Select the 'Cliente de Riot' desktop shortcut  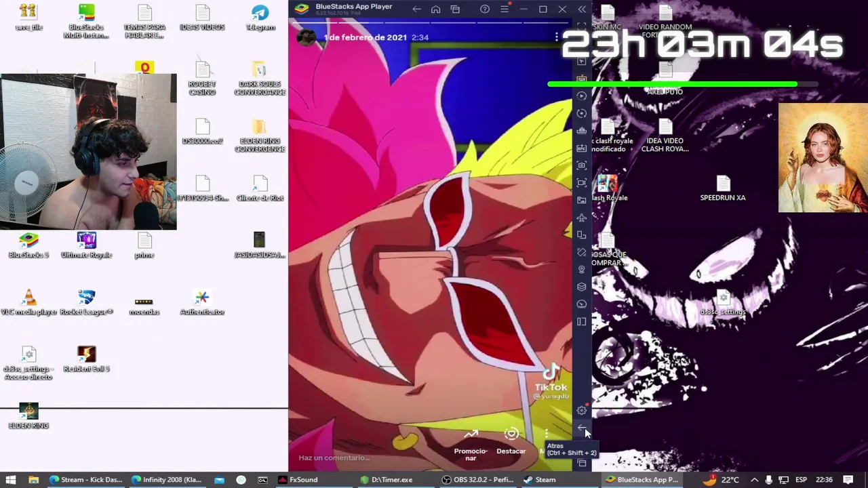(260, 188)
